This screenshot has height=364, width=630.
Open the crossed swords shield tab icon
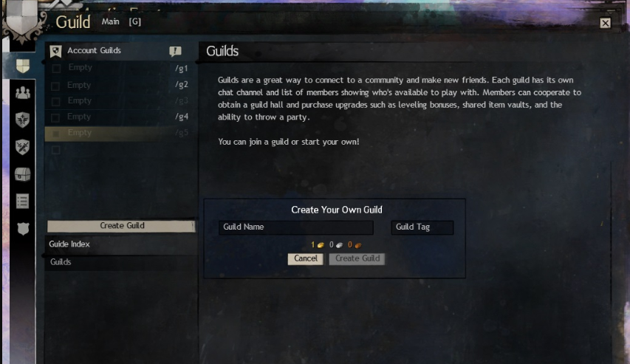pyautogui.click(x=23, y=147)
